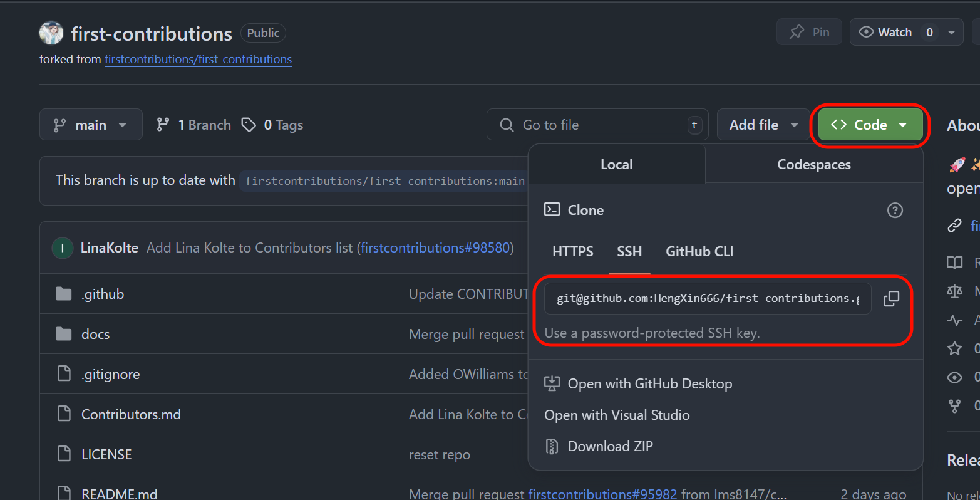Click the 1 Branch icon link
The width and height of the screenshot is (980, 500).
point(163,125)
